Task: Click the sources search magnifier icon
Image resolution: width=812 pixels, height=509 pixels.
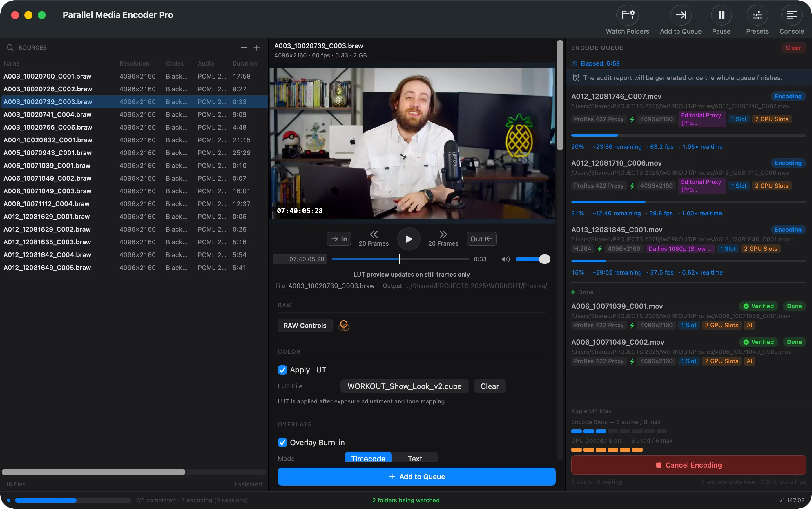Action: pos(10,48)
